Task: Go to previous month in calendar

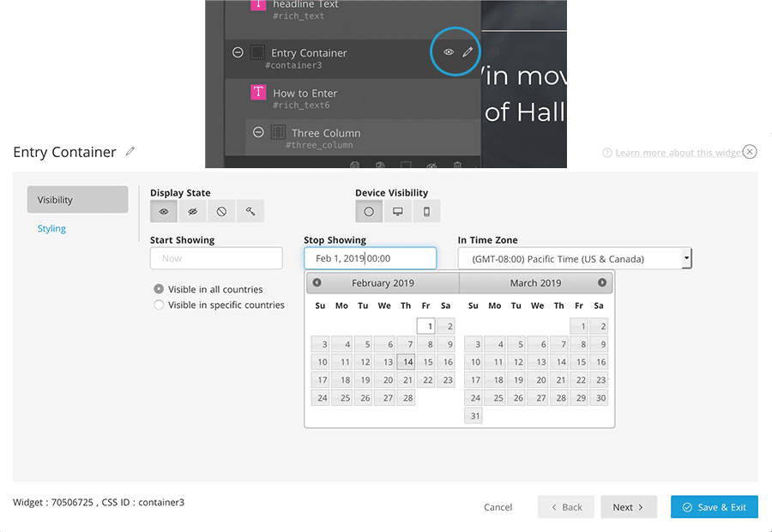Action: coord(317,283)
